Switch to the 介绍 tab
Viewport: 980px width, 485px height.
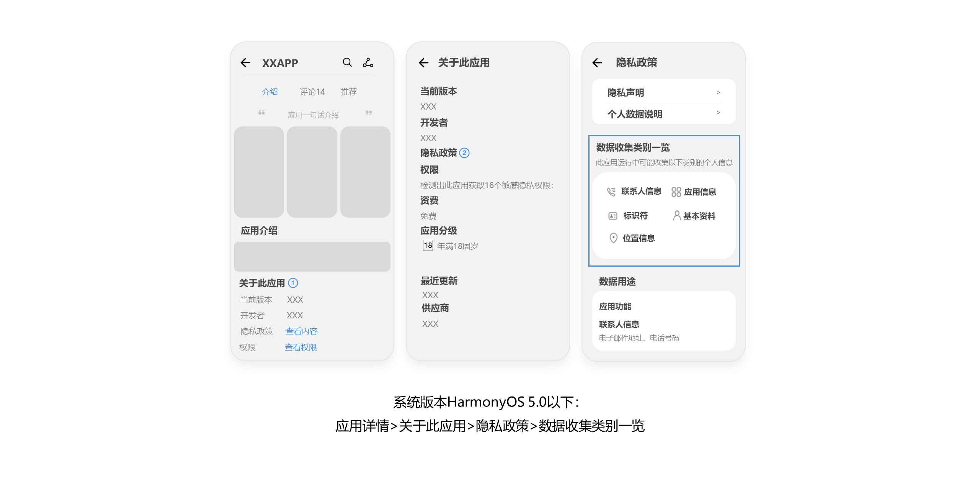[270, 92]
